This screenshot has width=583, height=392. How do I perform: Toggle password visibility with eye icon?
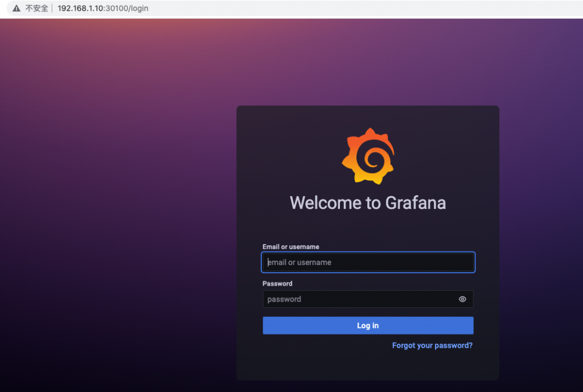[462, 299]
